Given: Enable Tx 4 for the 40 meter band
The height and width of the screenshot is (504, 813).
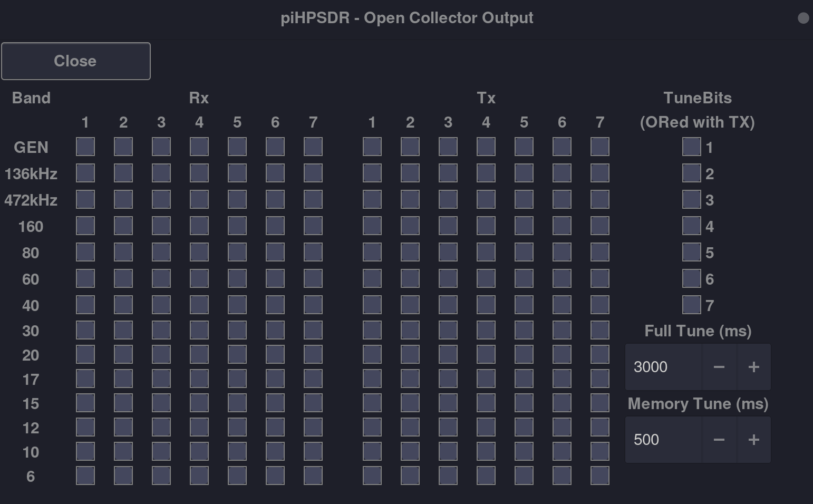Looking at the screenshot, I should [x=486, y=305].
